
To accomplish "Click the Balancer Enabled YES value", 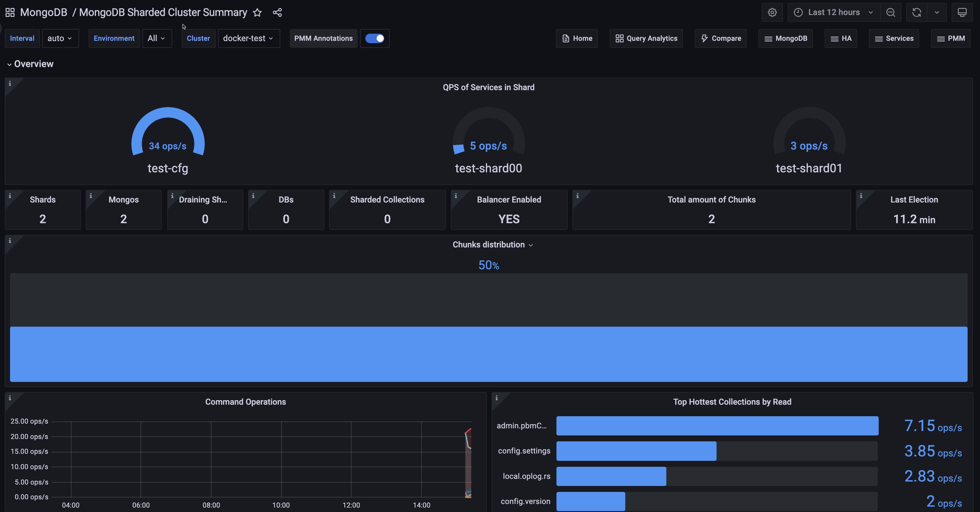I will tap(509, 219).
